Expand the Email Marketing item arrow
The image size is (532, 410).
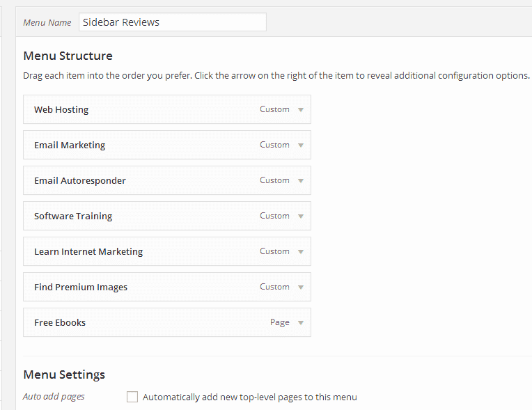tap(301, 145)
